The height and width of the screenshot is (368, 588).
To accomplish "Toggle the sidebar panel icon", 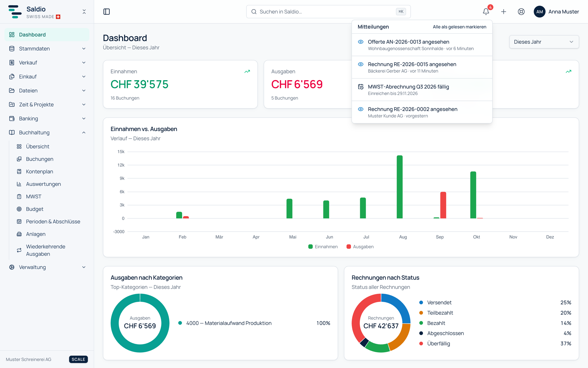I will click(x=107, y=12).
